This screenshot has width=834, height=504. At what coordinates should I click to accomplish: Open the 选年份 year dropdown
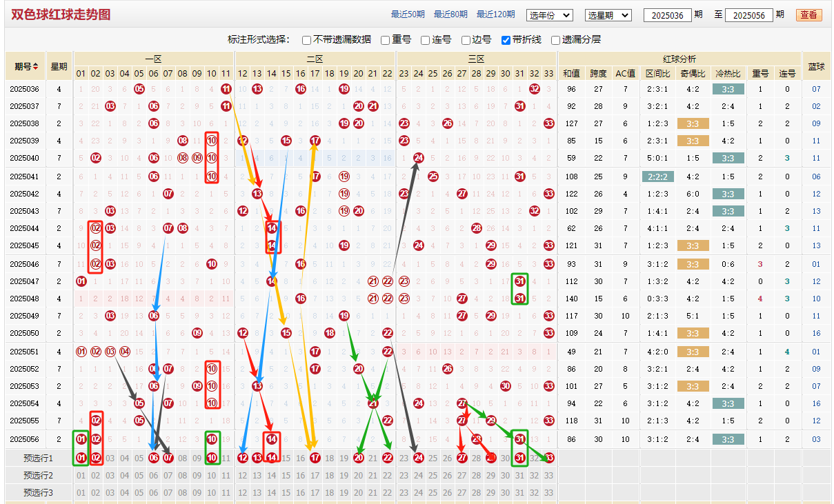(x=549, y=15)
